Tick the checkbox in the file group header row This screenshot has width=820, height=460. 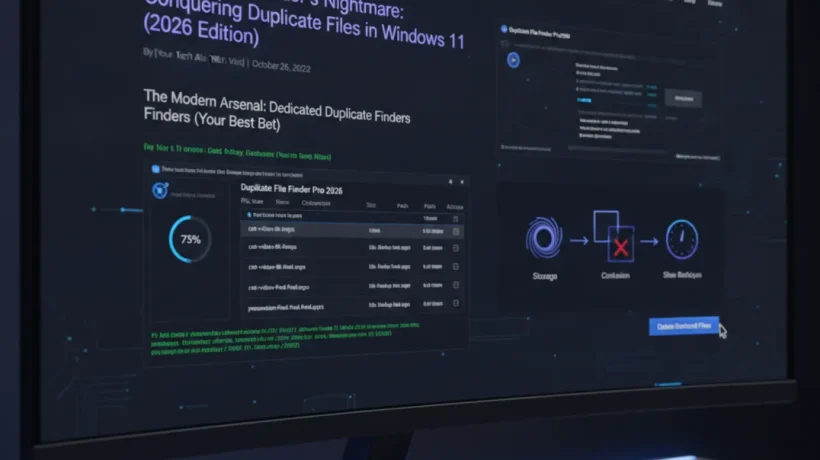coord(455,219)
